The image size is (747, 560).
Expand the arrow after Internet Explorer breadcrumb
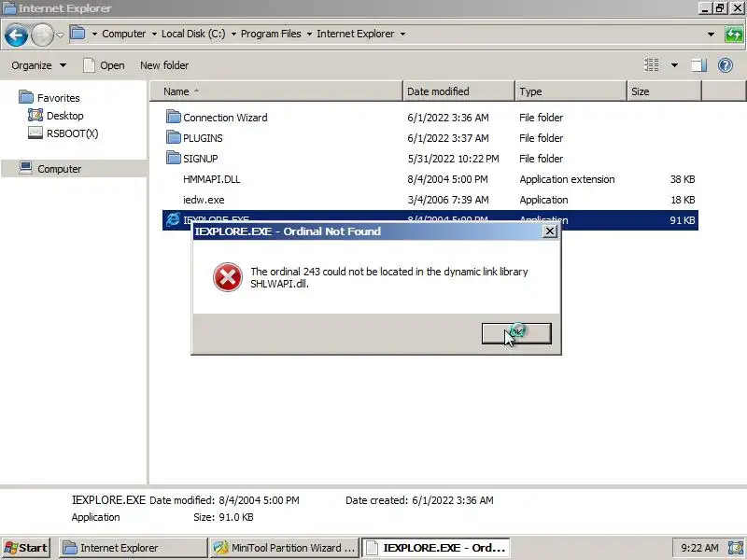[402, 34]
